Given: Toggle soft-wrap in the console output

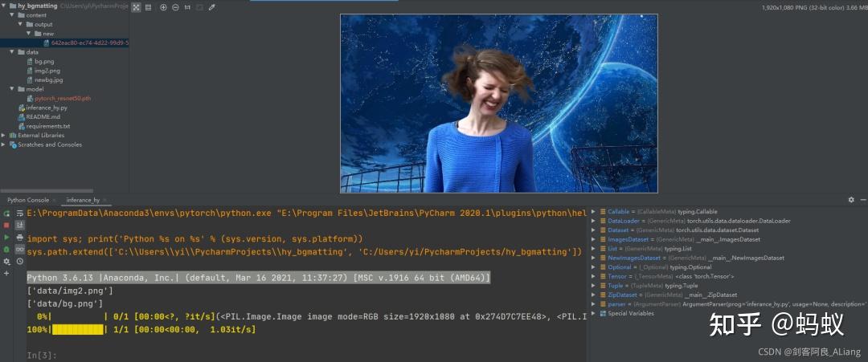Looking at the screenshot, I should coord(20,214).
